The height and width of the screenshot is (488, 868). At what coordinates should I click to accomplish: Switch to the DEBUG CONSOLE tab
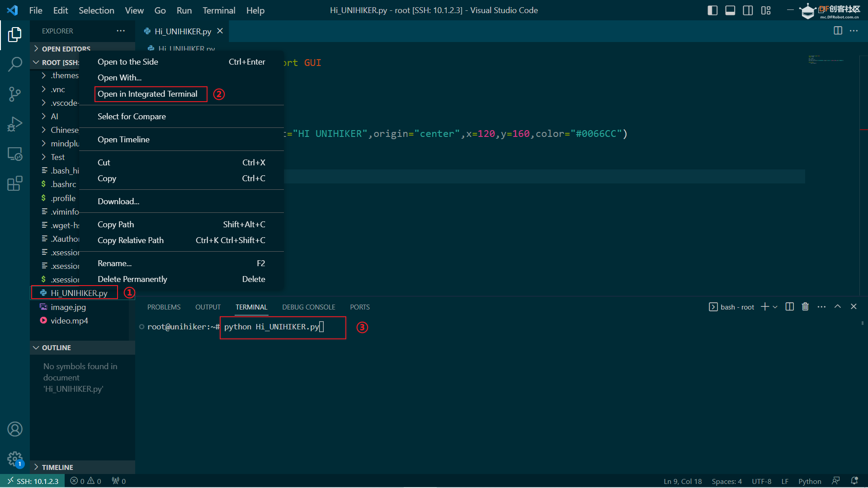pos(309,307)
